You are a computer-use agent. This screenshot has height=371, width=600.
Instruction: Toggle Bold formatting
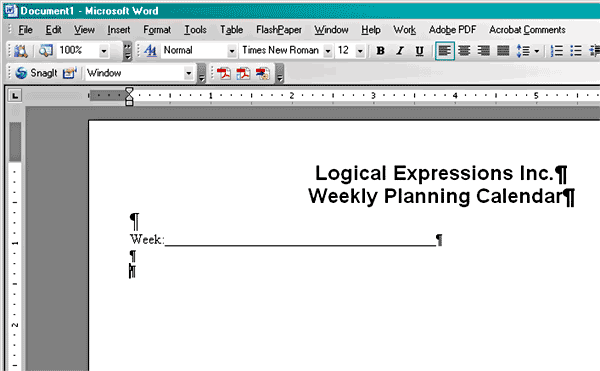(x=380, y=50)
